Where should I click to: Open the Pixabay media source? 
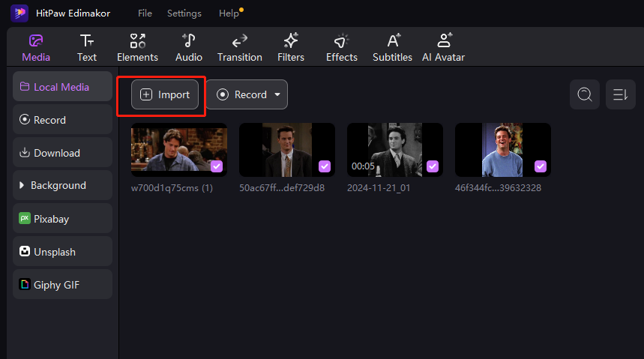pos(62,219)
